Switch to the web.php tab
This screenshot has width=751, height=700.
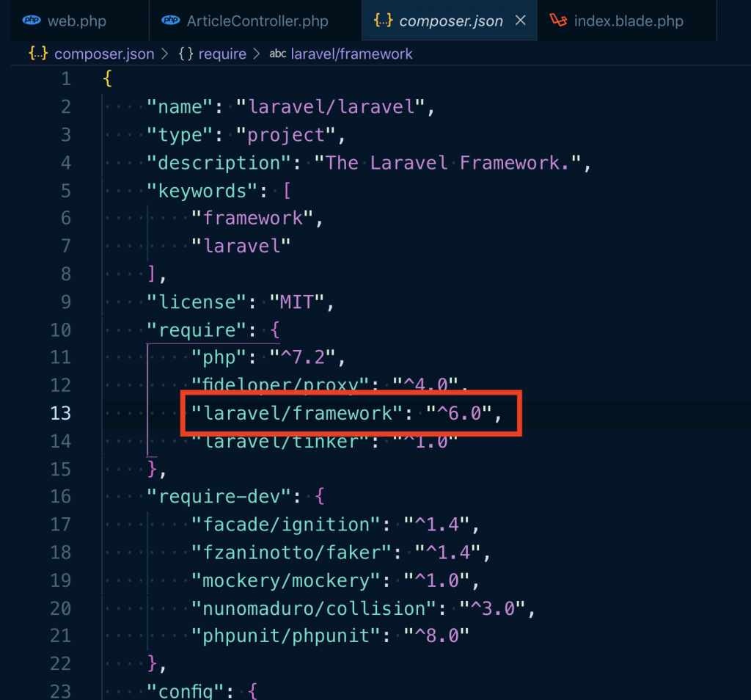[x=79, y=21]
